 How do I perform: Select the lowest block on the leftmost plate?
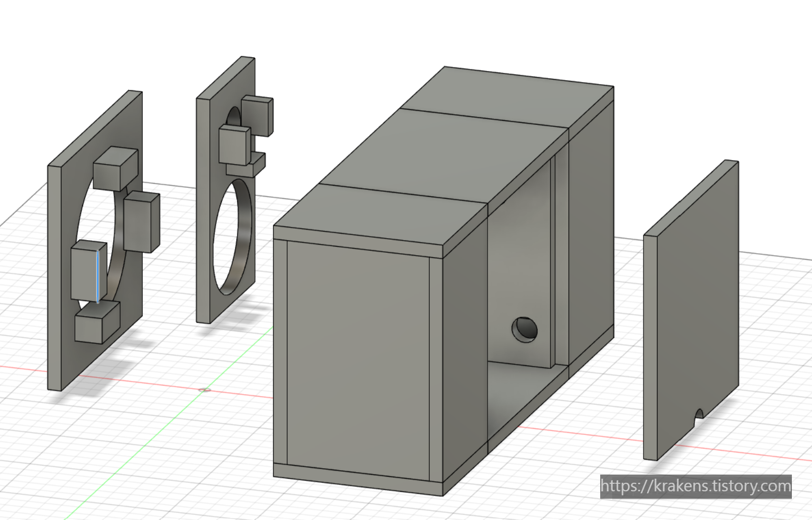point(98,322)
